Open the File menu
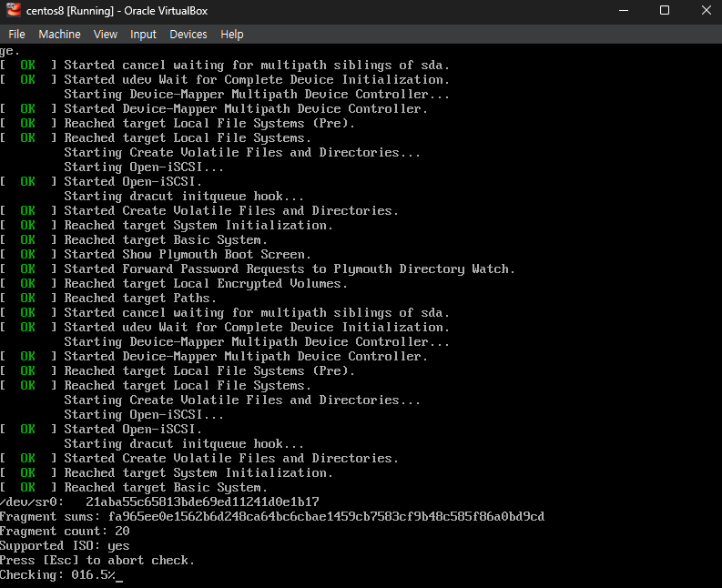This screenshot has height=588, width=722. tap(16, 34)
